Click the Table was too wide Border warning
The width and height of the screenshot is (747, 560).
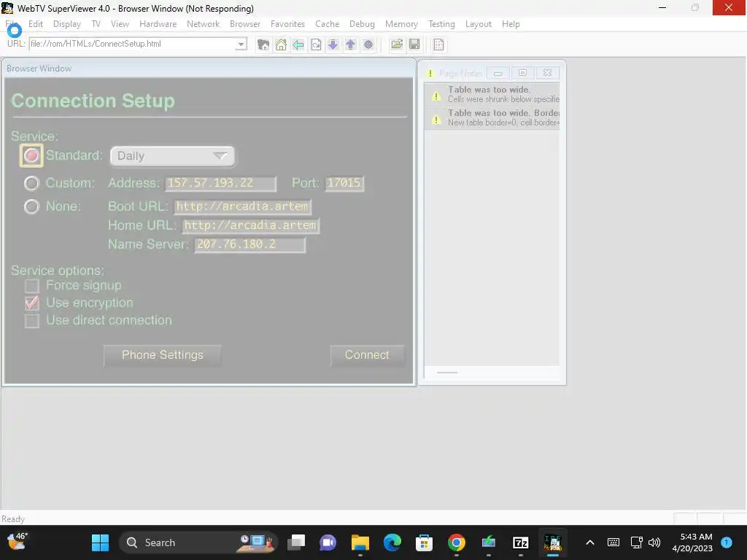(x=492, y=117)
